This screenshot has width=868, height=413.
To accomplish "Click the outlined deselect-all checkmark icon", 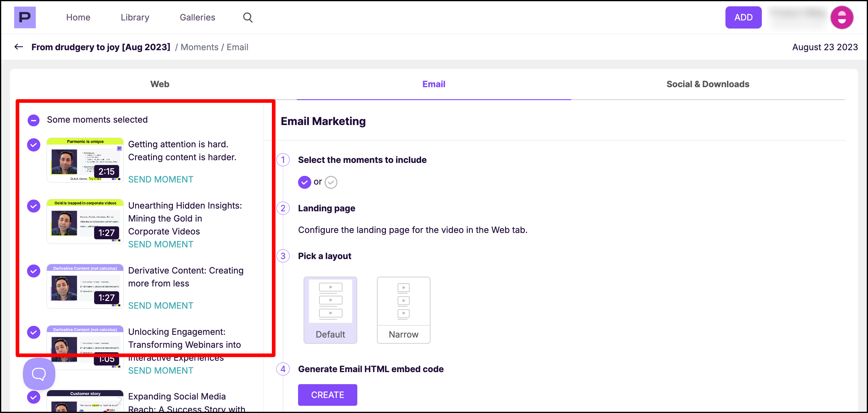I will [x=331, y=182].
